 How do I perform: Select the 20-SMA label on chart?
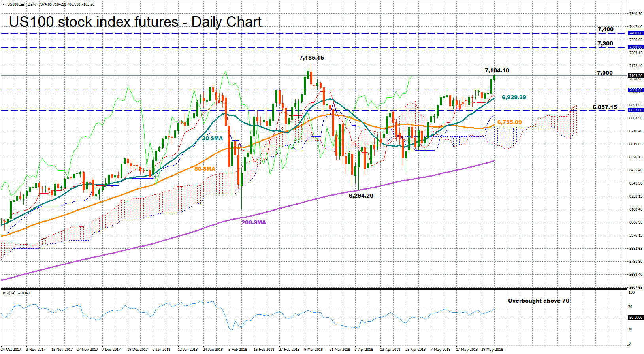pos(212,139)
